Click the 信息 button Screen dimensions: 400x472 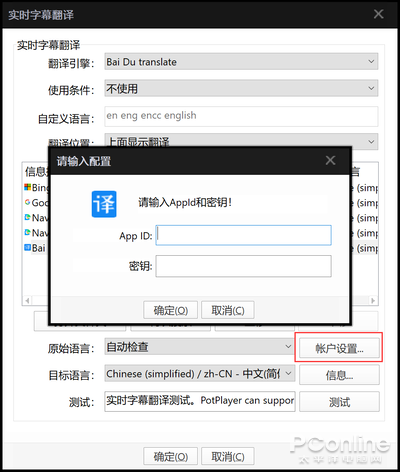(x=339, y=375)
